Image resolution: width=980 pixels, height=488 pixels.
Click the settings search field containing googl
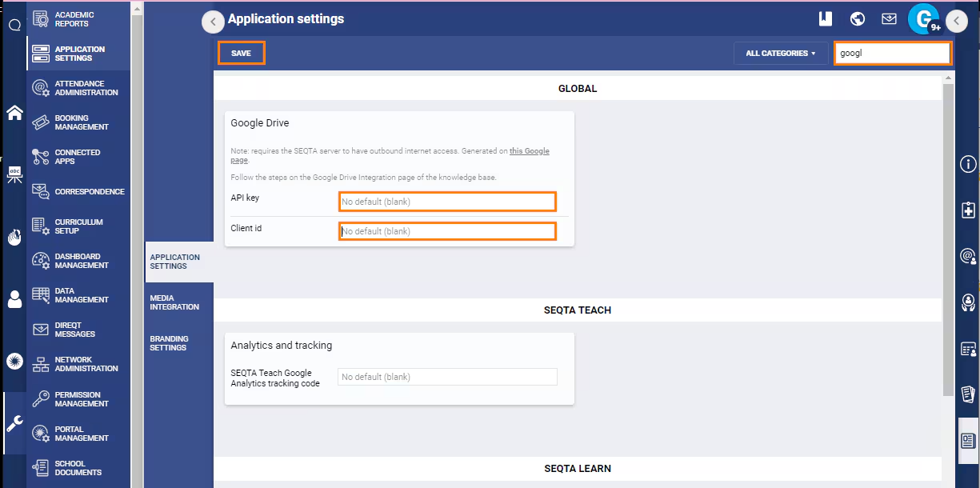(892, 54)
